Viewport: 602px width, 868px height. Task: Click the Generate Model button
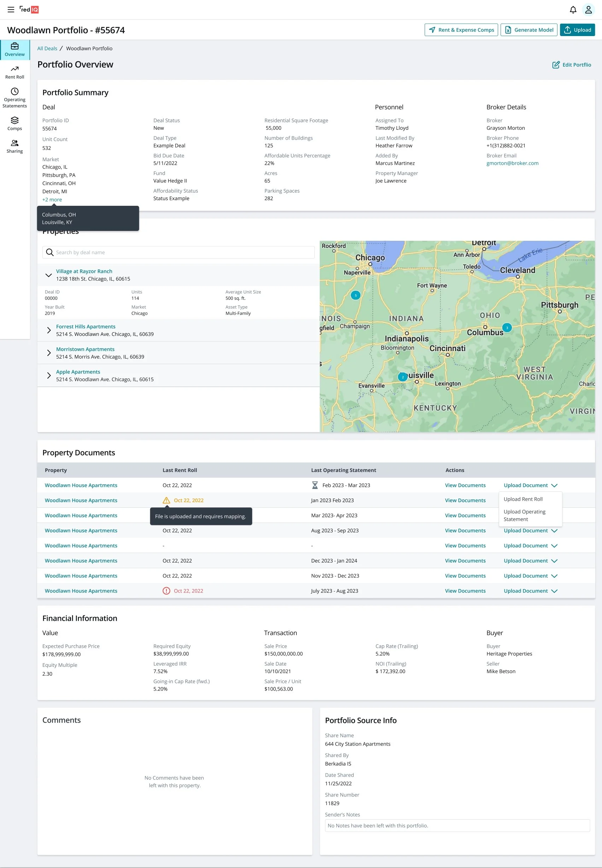529,30
